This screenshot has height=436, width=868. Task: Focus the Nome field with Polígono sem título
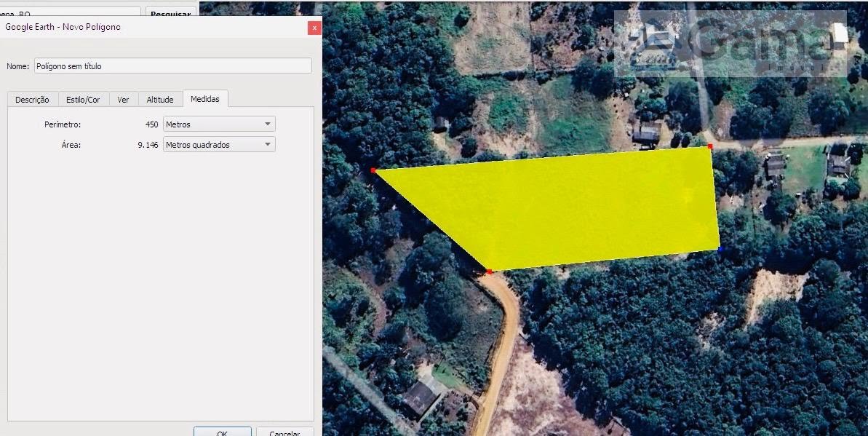172,66
